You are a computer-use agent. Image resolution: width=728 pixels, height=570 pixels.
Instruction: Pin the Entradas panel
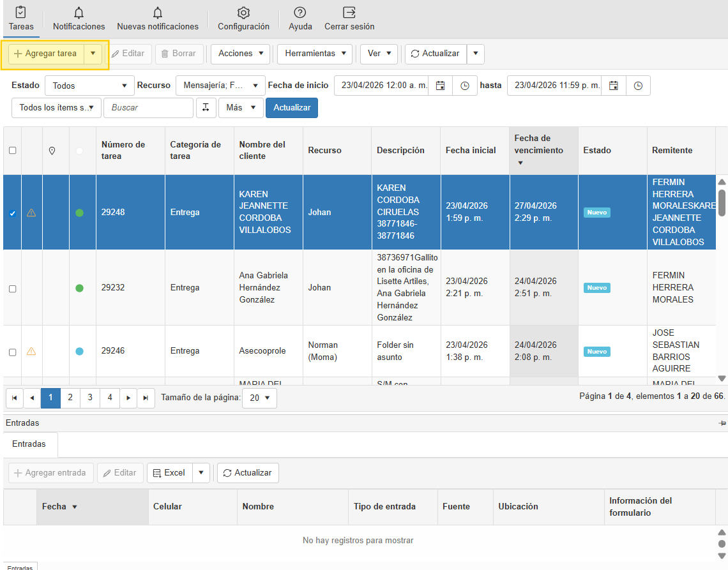pyautogui.click(x=722, y=423)
